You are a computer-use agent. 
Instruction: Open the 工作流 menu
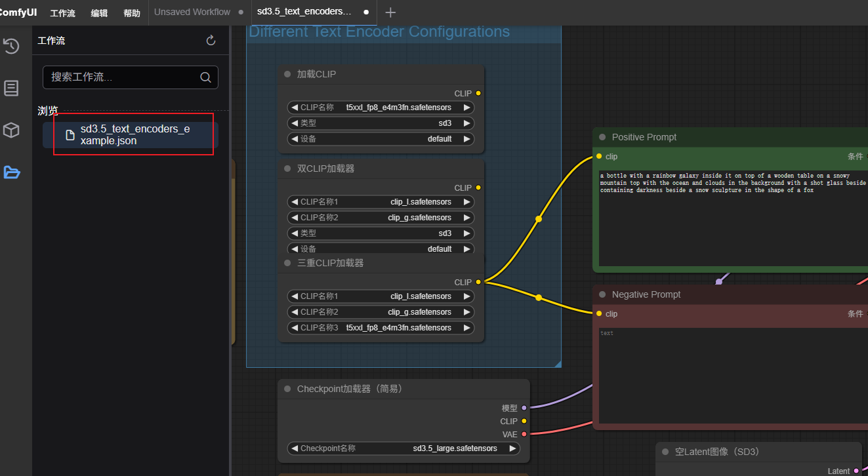click(x=62, y=13)
